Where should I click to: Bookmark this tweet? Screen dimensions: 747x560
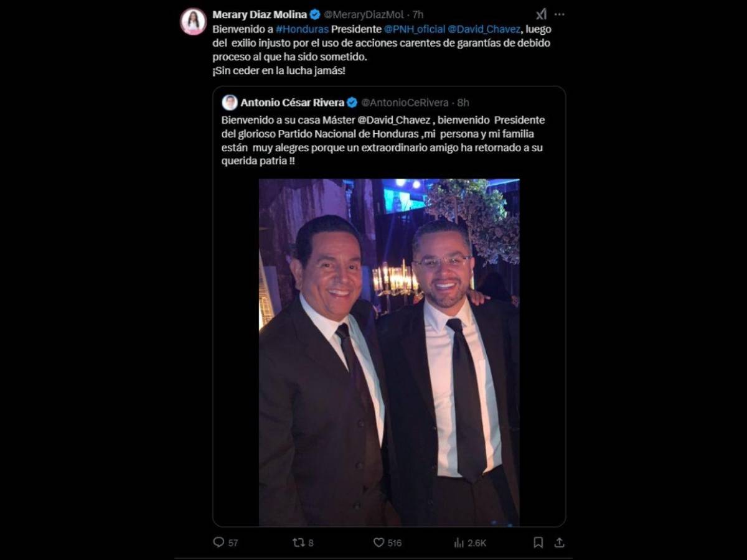point(538,542)
